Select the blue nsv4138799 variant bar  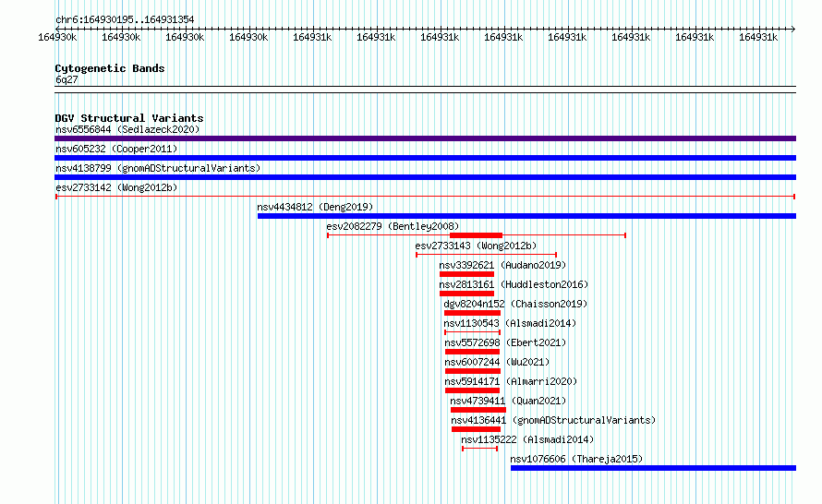pyautogui.click(x=425, y=177)
